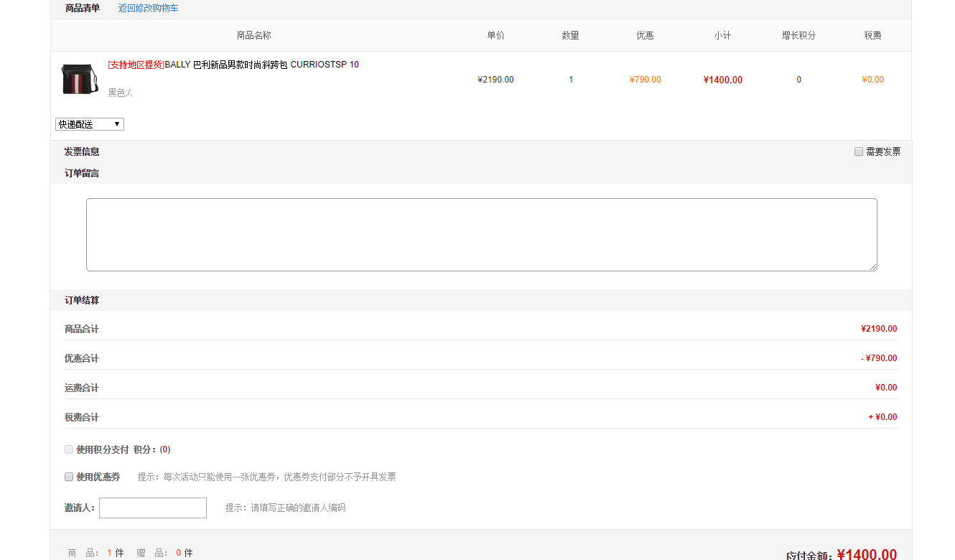Screen dimensions: 955x560
Task: Click the 单价 unit price ¥2190.00
Action: 495,79
